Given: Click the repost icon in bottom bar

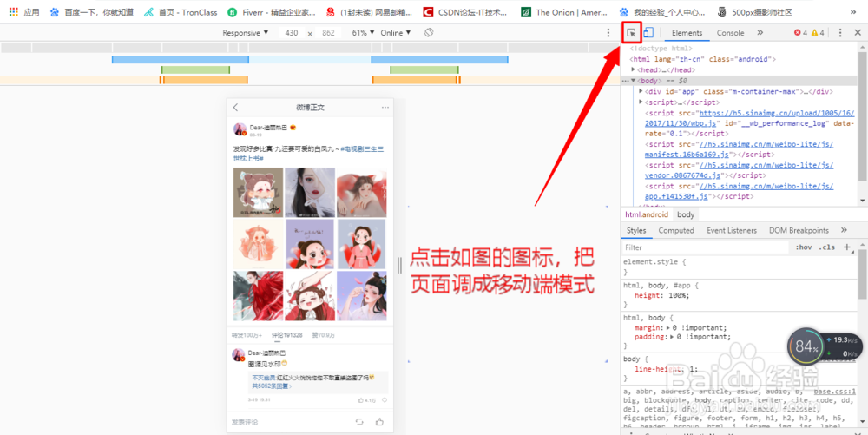Looking at the screenshot, I should (359, 422).
